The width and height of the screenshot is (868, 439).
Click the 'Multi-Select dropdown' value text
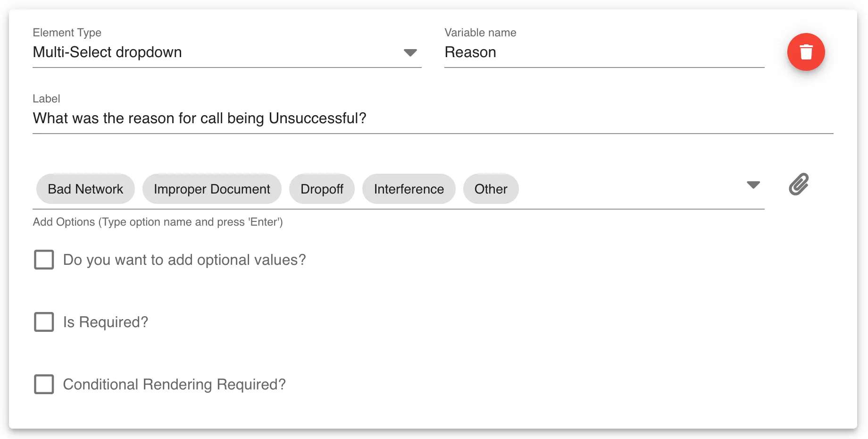[x=107, y=52]
